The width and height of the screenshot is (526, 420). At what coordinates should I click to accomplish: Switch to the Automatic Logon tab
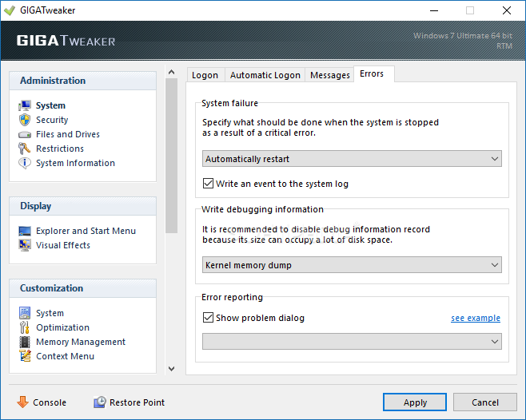pos(265,75)
